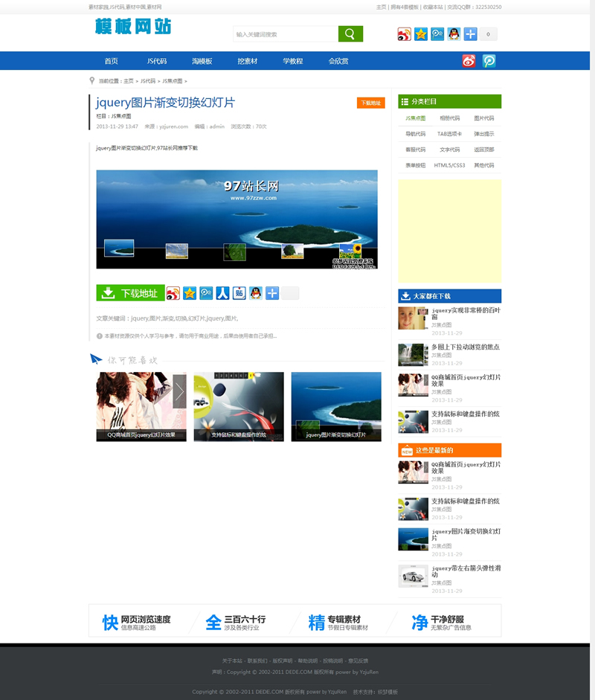Go to 学教程 in the navigation bar
Screen dimensions: 595x700
coord(292,61)
